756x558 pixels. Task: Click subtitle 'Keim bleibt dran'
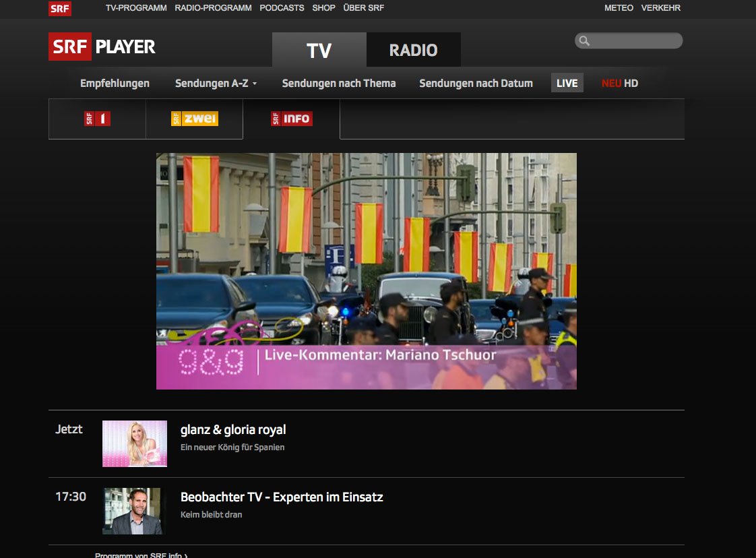pyautogui.click(x=211, y=515)
